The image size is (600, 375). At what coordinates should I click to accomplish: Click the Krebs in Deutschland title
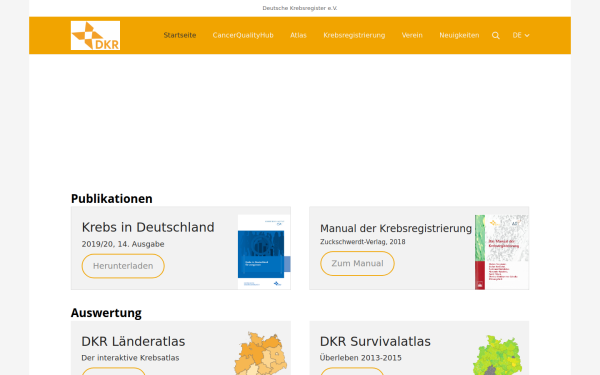pos(148,227)
